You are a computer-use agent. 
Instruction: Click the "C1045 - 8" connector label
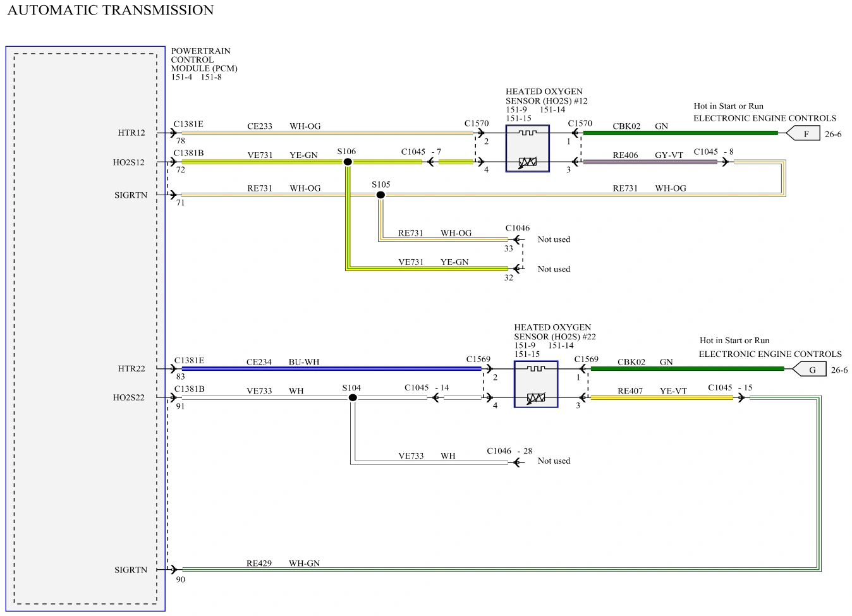[714, 152]
